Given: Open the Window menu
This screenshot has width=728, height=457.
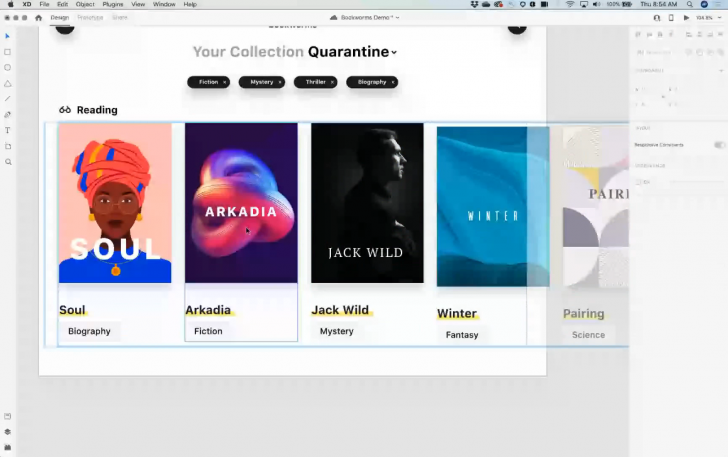Looking at the screenshot, I should point(164,4).
